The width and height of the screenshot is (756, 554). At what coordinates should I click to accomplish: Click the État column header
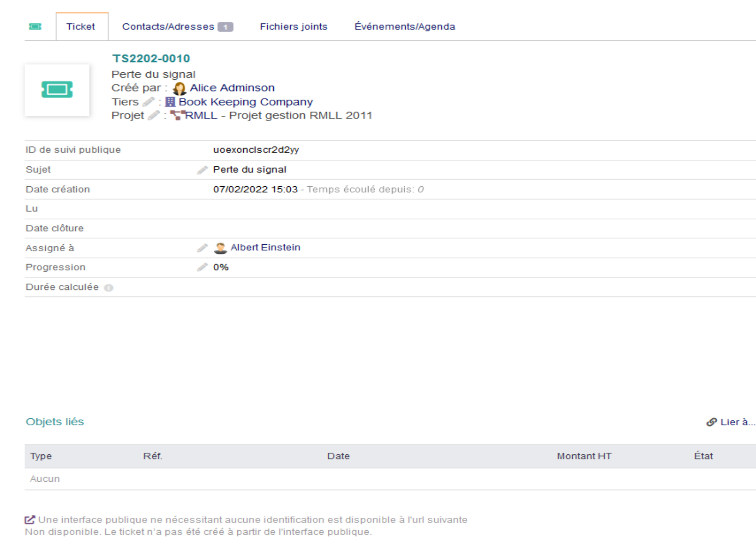coord(704,456)
